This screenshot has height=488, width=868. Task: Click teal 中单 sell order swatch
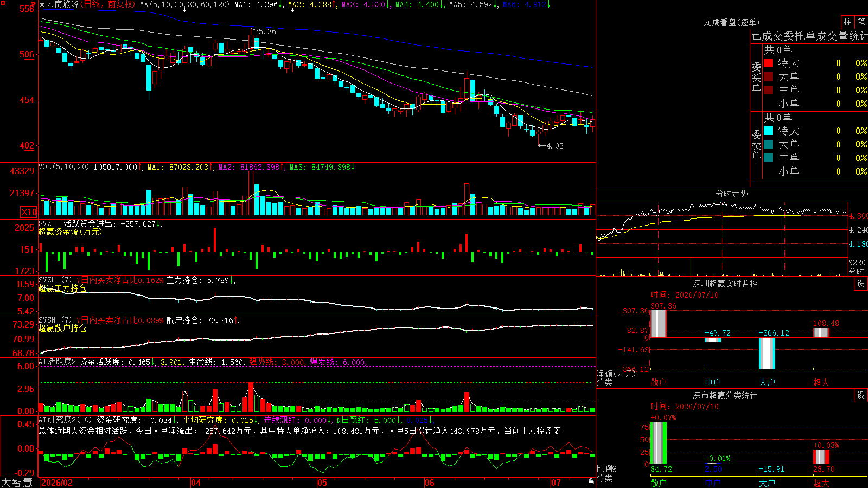pos(768,158)
